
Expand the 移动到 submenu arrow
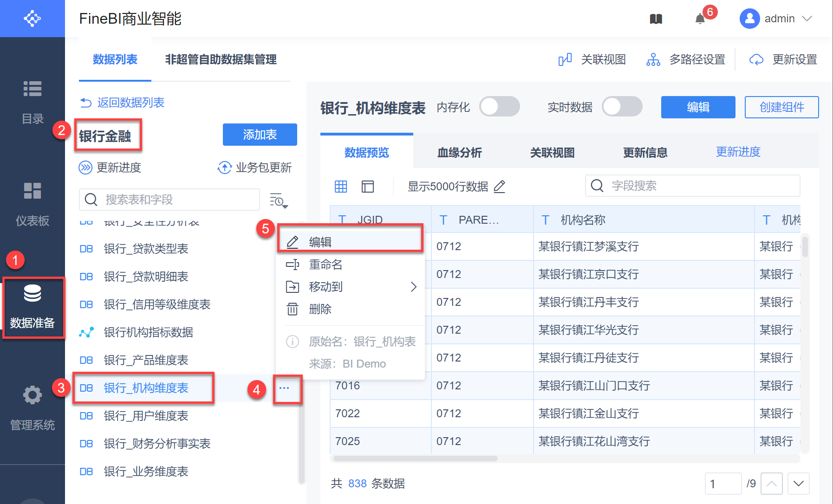click(x=413, y=287)
